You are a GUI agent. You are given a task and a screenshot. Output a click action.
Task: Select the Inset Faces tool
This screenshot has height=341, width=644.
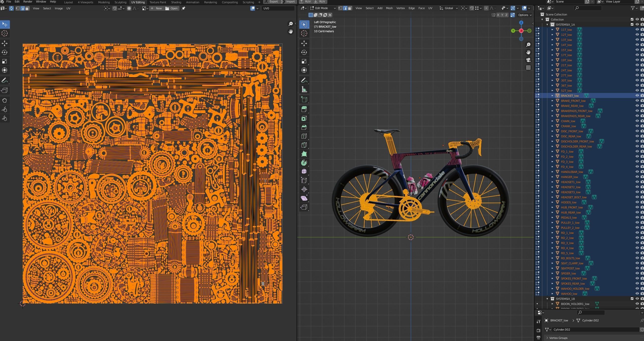pos(304,118)
